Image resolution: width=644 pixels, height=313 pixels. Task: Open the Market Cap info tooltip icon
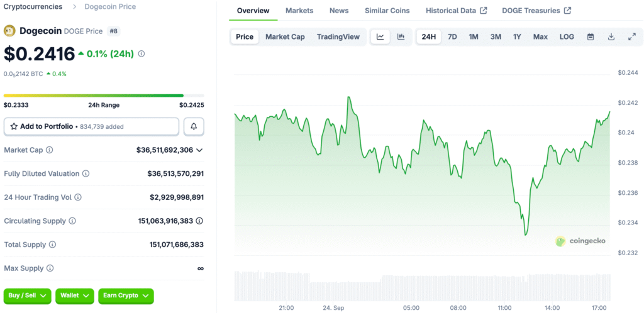tap(49, 150)
